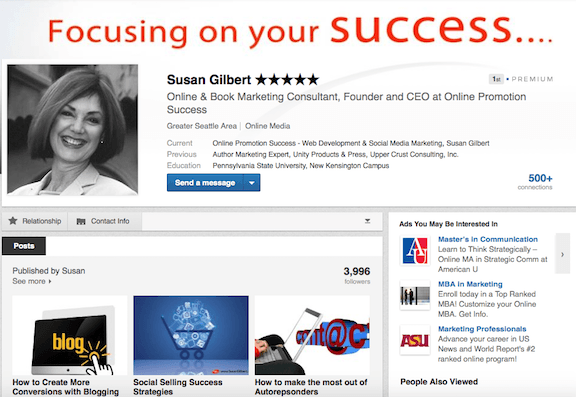Screen dimensions: 576x397
Task: Click the MBA in Marketing ad link
Action: (470, 284)
